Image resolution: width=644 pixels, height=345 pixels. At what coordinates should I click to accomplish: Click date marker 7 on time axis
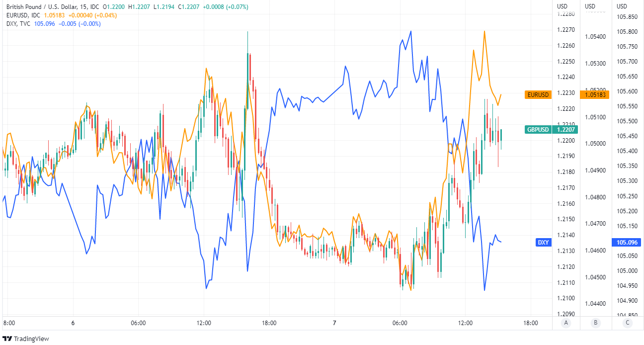pos(334,323)
